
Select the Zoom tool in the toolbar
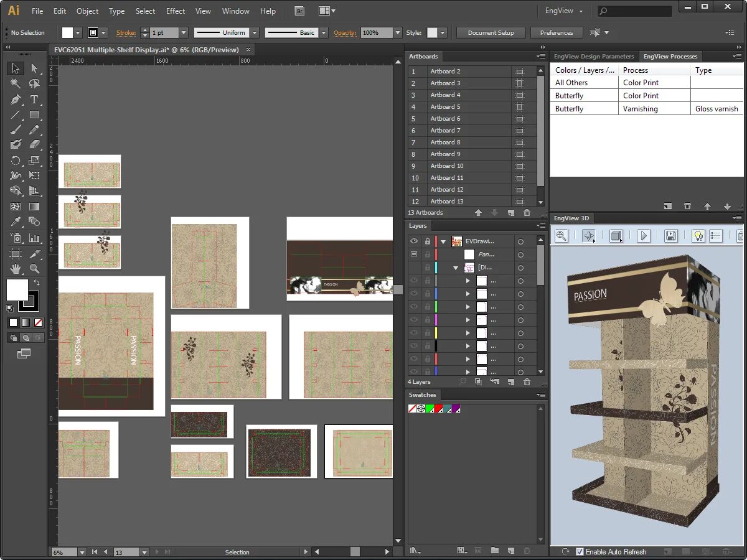click(x=34, y=268)
